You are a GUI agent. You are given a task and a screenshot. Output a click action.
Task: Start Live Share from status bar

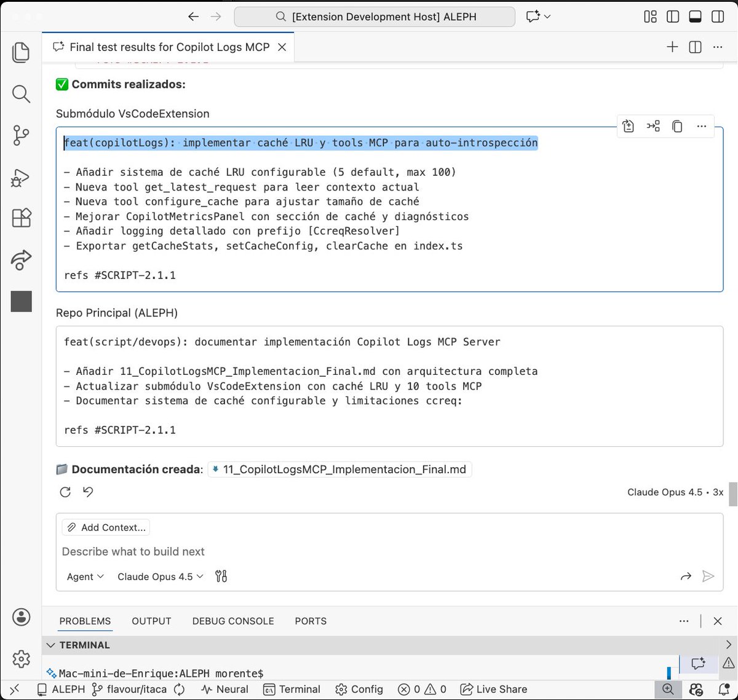[x=494, y=690]
